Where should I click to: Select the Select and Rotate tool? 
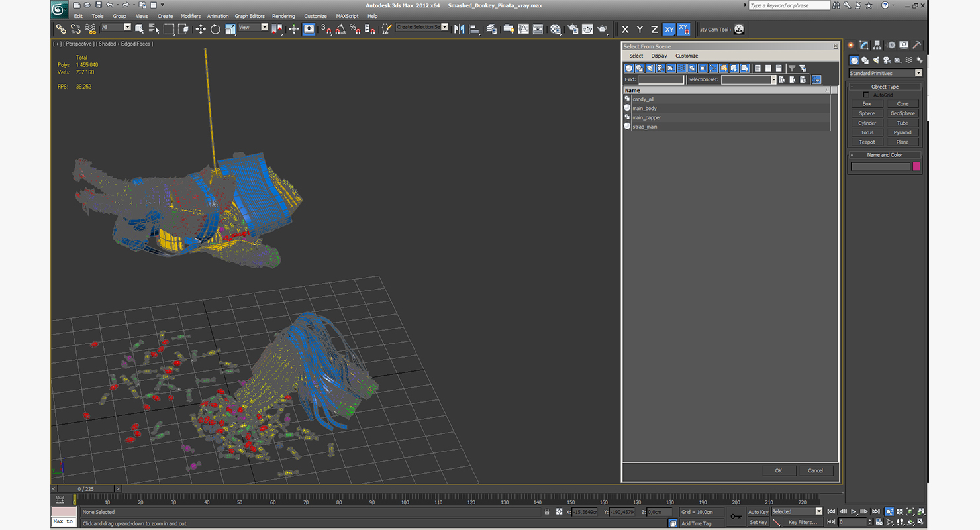(215, 29)
